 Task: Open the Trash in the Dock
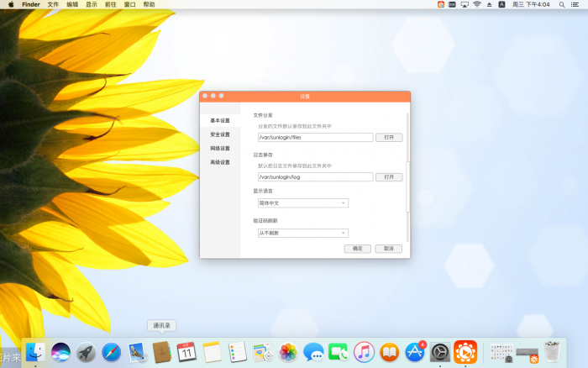tap(552, 352)
